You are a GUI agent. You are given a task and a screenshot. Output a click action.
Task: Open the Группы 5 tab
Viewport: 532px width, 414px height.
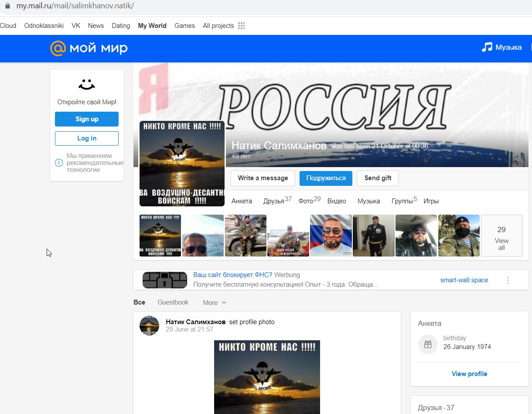[404, 201]
